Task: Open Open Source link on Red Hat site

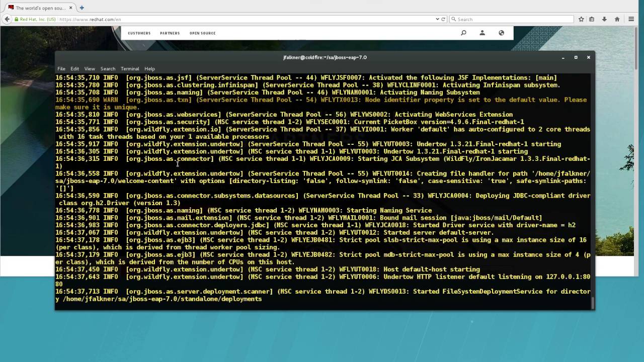Action: point(202,33)
